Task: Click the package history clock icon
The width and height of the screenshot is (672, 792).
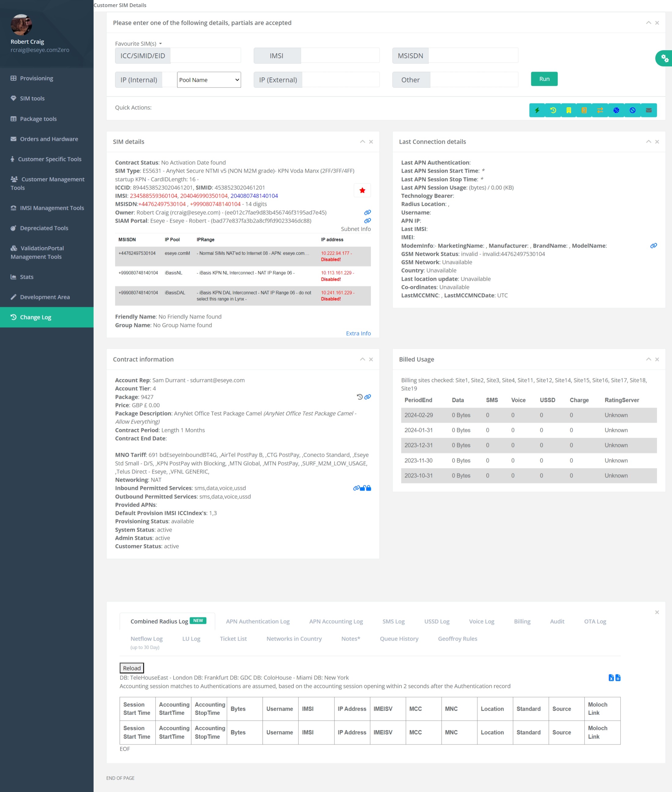Action: pos(359,397)
